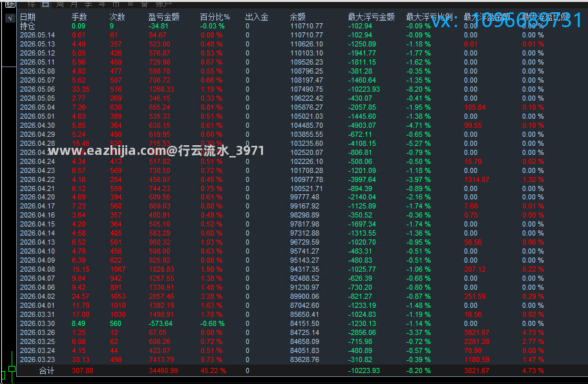The image size is (588, 384).
Task: Click balance 102520.07 in the table
Action: tap(306, 152)
